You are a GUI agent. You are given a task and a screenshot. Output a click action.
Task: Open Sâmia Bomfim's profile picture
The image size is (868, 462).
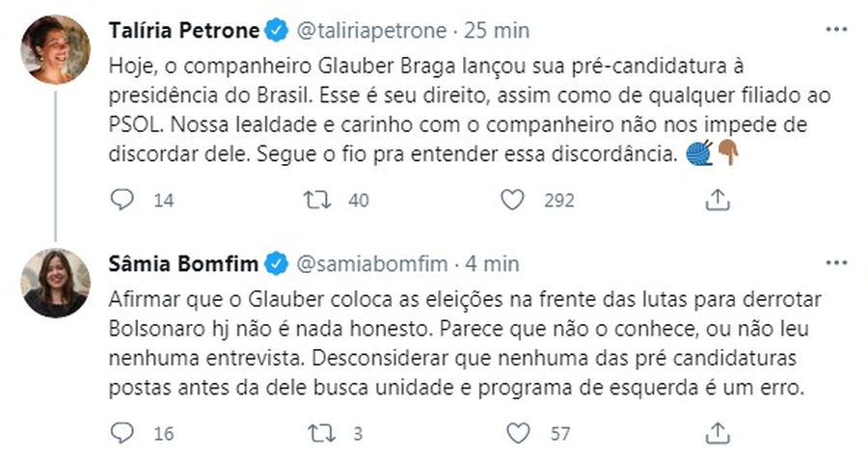point(54,282)
